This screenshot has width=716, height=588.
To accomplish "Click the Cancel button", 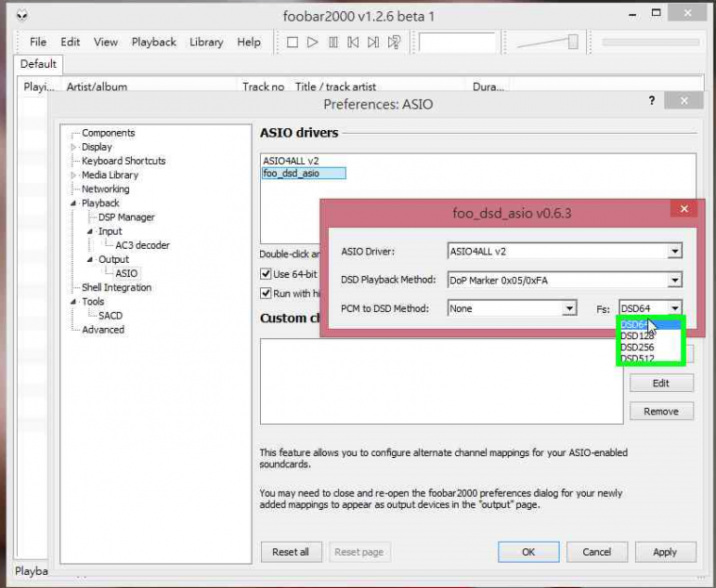I will [596, 552].
